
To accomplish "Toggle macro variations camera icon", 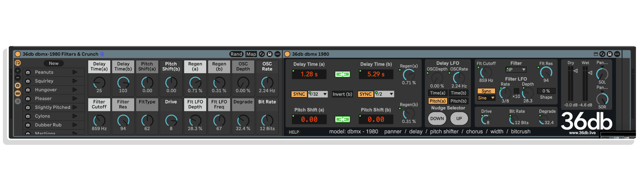I will click(18, 86).
